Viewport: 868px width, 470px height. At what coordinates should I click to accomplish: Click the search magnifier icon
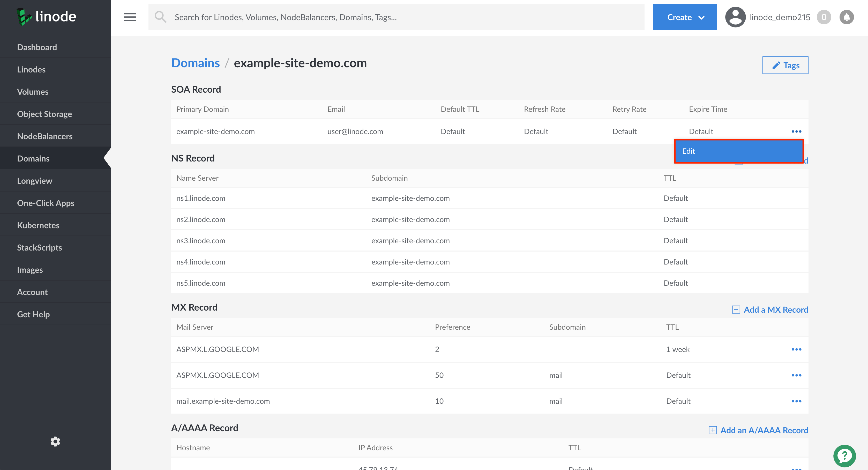click(x=161, y=17)
